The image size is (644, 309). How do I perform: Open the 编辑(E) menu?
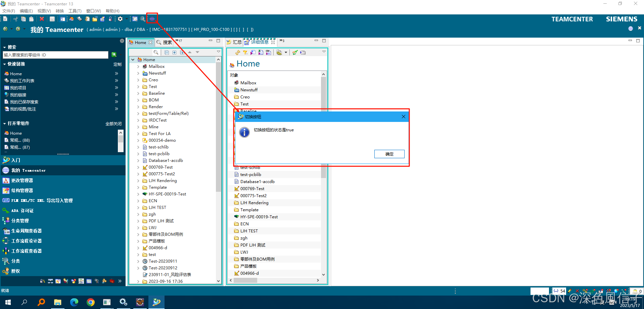(26, 11)
